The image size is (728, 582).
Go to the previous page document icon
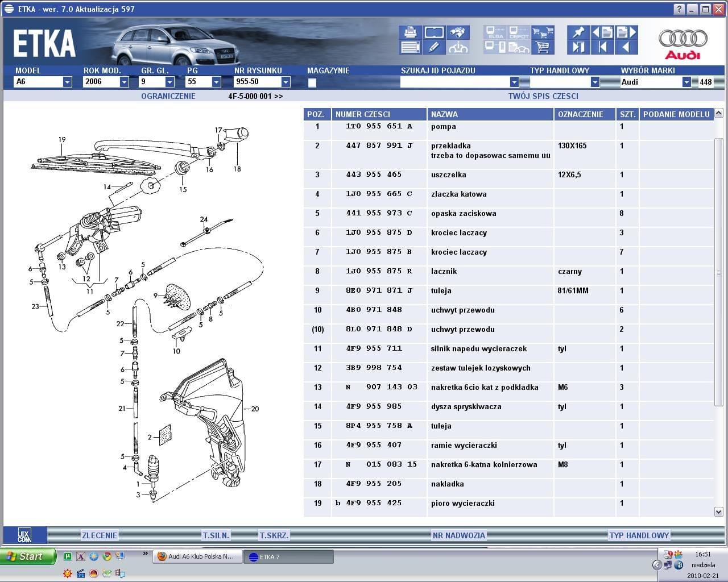[x=602, y=32]
